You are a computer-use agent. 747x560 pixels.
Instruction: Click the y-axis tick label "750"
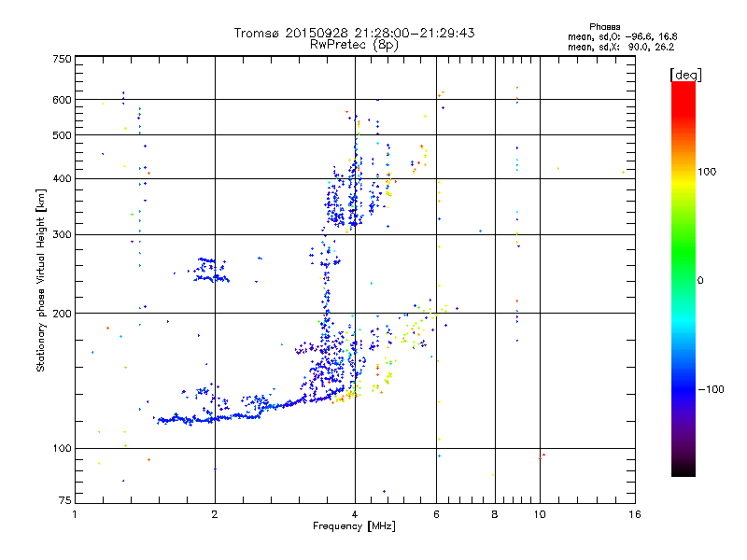(x=62, y=59)
